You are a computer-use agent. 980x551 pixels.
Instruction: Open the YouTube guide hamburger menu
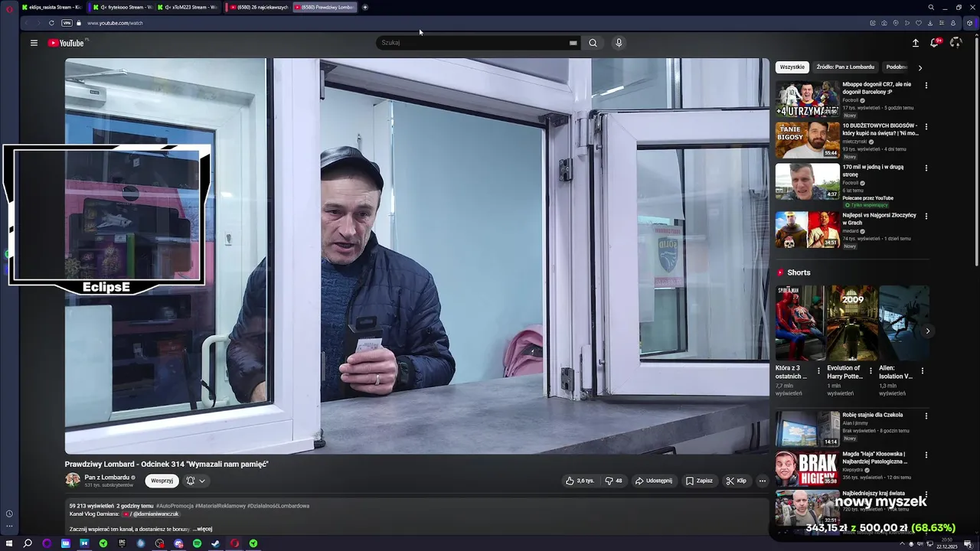tap(34, 43)
